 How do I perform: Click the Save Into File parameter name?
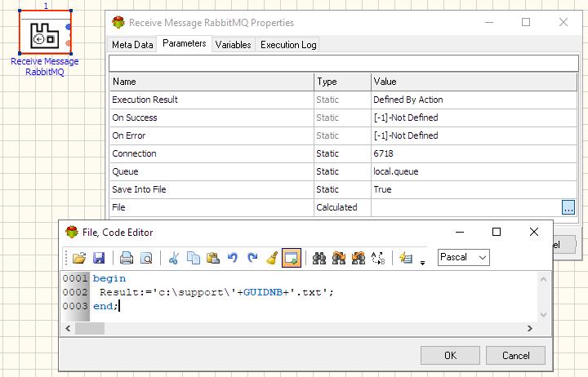139,189
